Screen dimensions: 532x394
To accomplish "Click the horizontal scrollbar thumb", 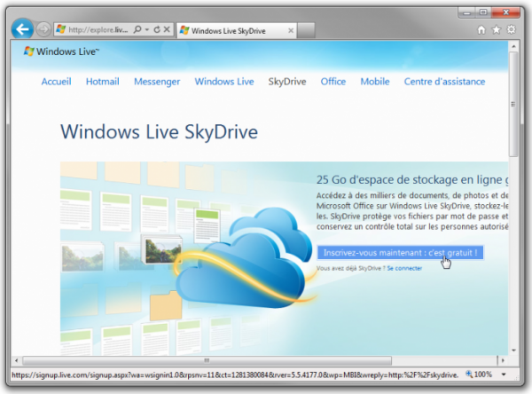I will (x=207, y=360).
